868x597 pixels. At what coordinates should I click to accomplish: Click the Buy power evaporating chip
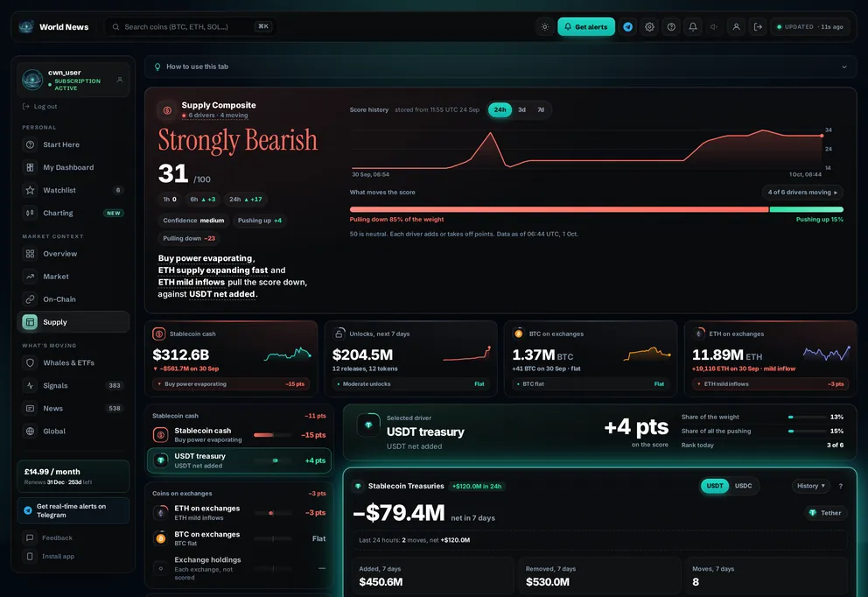click(x=231, y=383)
